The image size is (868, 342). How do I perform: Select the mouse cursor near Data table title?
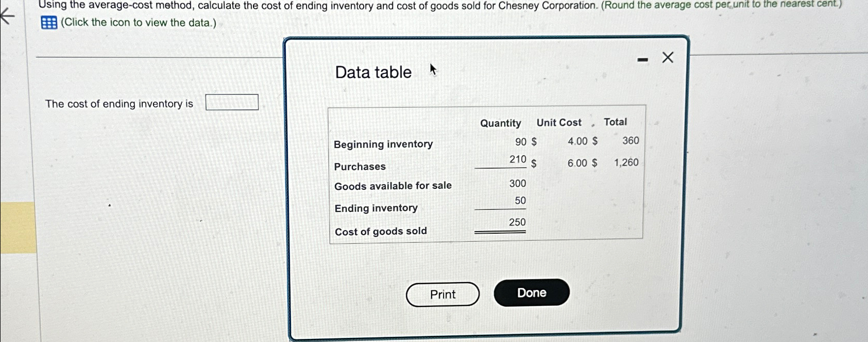tap(432, 69)
